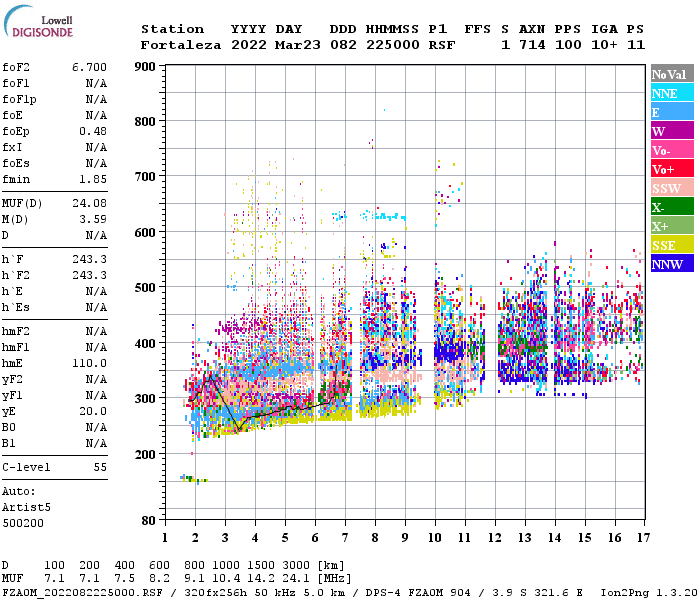Click the SSW salmon legend swatch
This screenshot has width=700, height=600.
coord(672,188)
